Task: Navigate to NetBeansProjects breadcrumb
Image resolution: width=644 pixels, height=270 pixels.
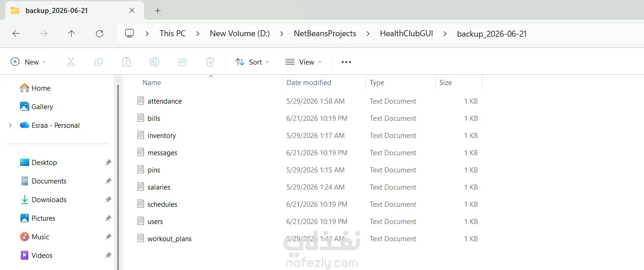Action: (325, 33)
